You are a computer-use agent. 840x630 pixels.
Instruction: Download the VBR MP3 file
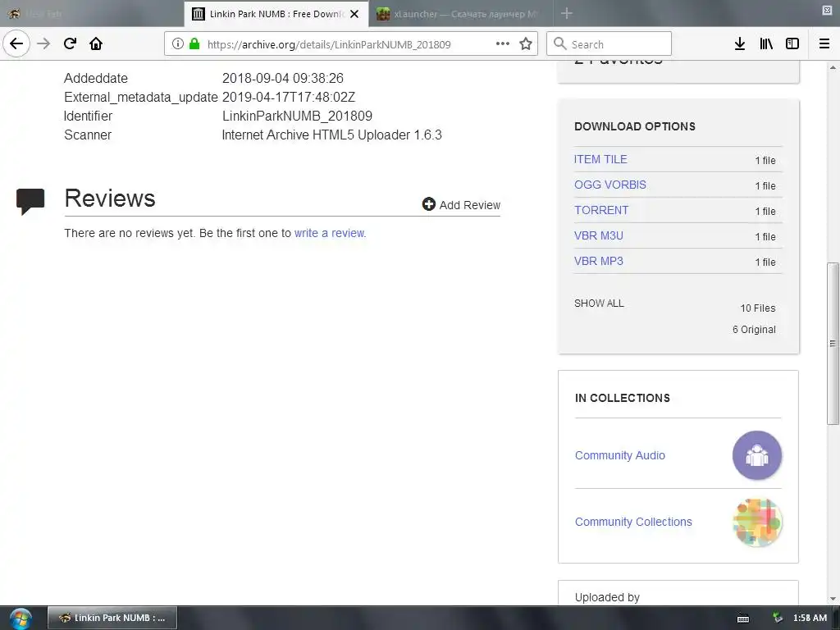pyautogui.click(x=598, y=261)
